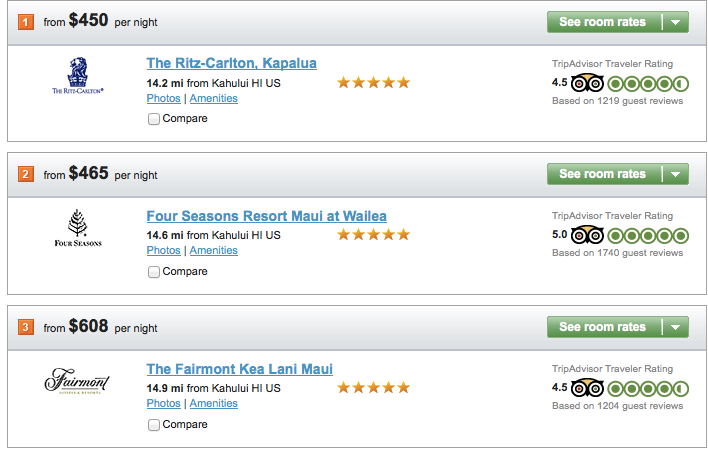This screenshot has width=708, height=455.
Task: Open Amenities link for Four Seasons Resort
Action: [214, 251]
